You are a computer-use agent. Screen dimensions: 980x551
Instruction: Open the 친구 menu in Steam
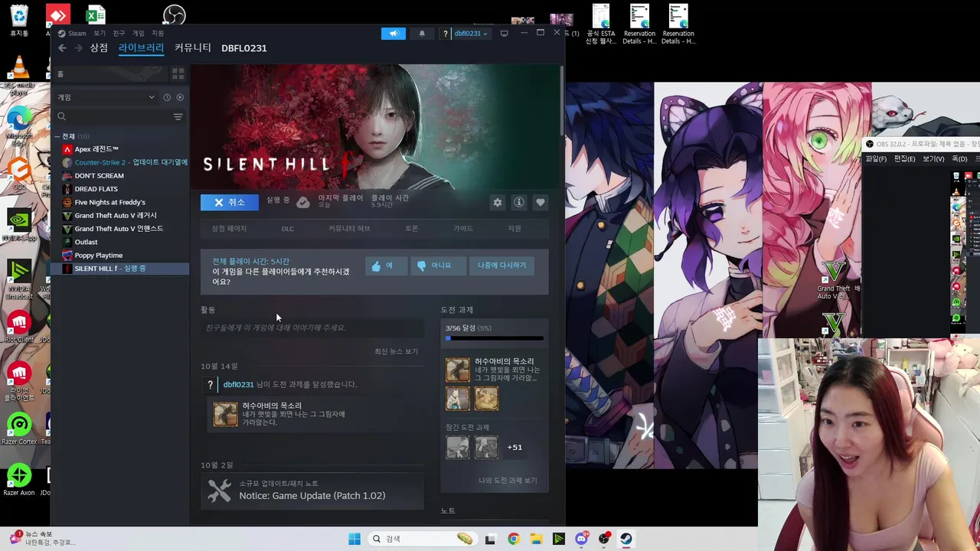coord(119,34)
